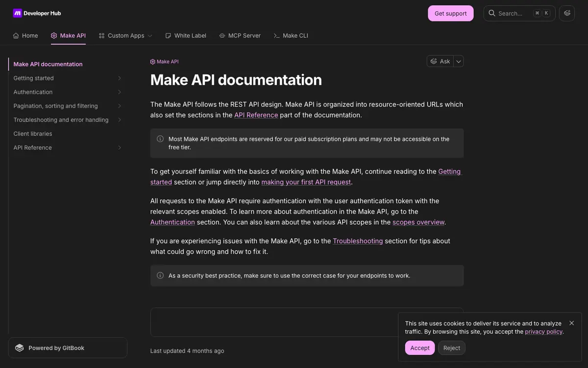
Task: Click the Make API tab icon
Action: (x=54, y=36)
